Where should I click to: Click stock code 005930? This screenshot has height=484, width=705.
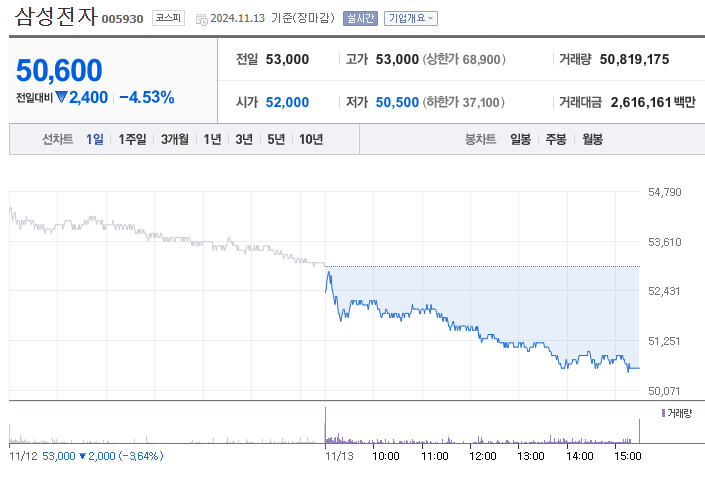pyautogui.click(x=122, y=19)
